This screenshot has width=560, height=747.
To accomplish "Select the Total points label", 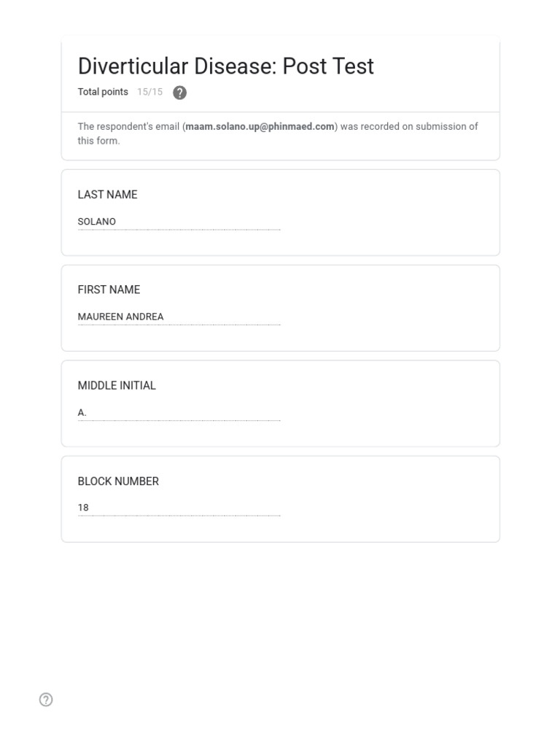I will tap(103, 92).
